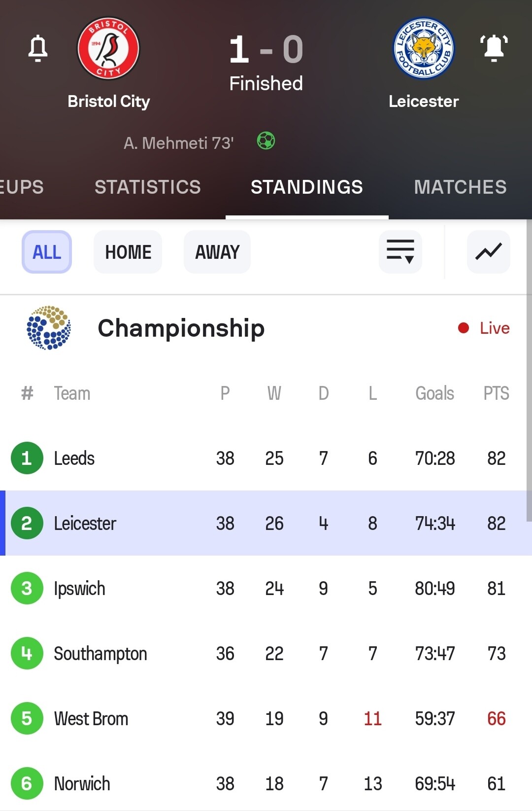Screen dimensions: 532x811
Task: Tap Leeds position 1 badge
Action: pos(27,458)
